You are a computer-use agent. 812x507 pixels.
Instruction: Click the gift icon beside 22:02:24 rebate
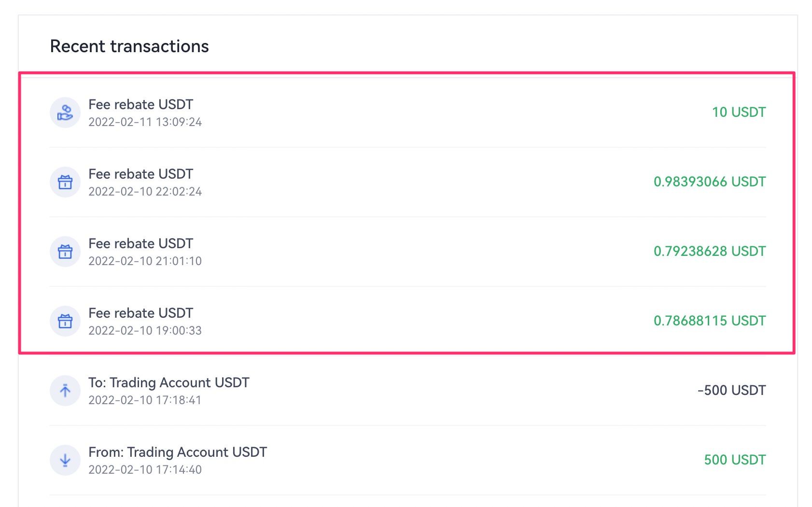[65, 182]
